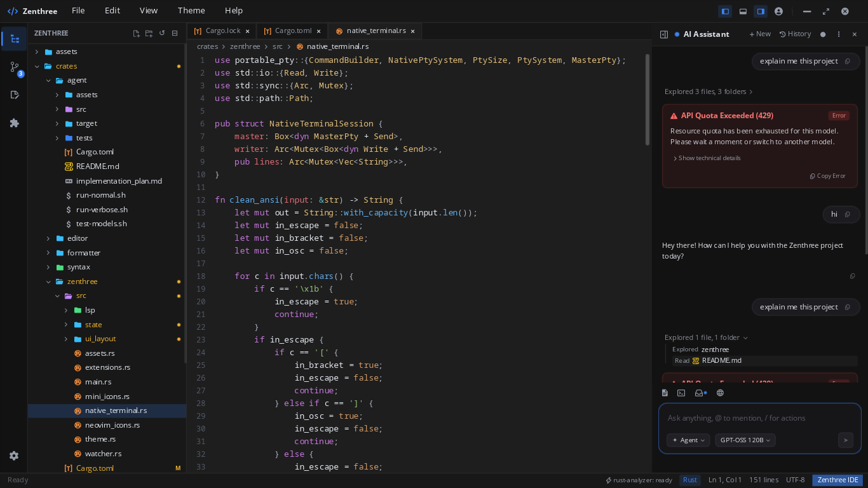Toggle AI Assistant panel dock icon
This screenshot has width=868, height=488.
point(664,34)
